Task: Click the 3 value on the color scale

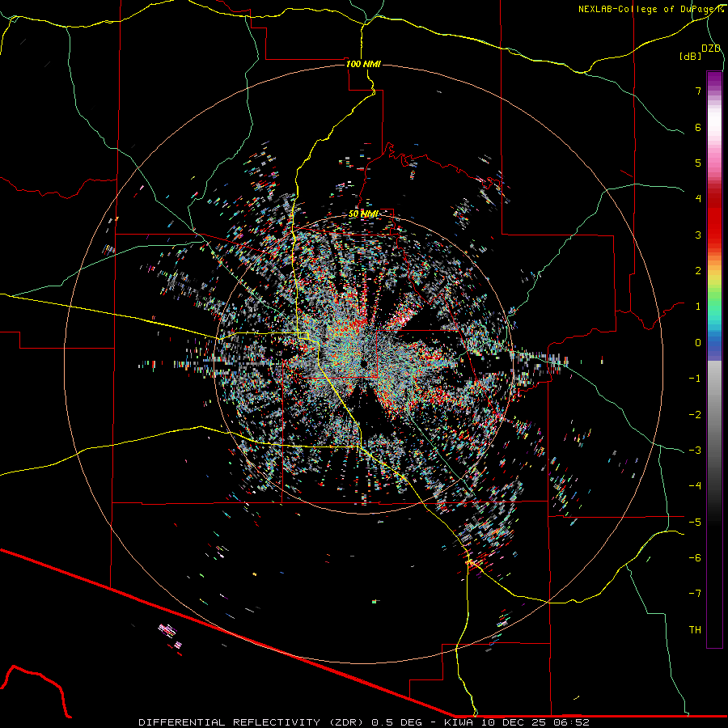Action: pos(698,235)
